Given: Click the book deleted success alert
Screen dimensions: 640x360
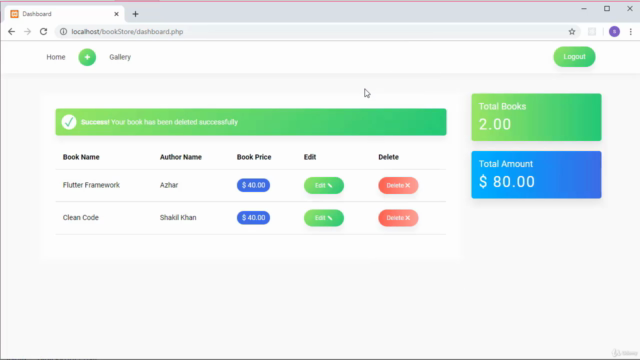Looking at the screenshot, I should tap(251, 122).
